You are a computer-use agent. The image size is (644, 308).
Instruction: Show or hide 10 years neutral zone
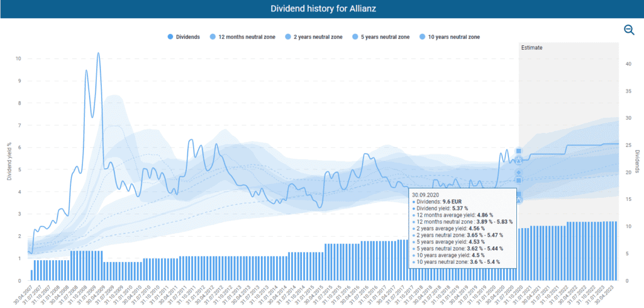[x=448, y=37]
